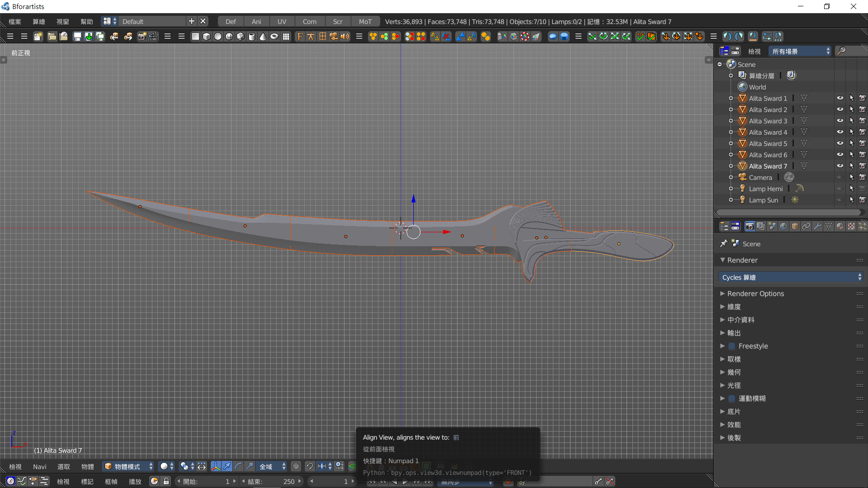Click the Render image camera icon
868x488 pixels.
click(142, 37)
